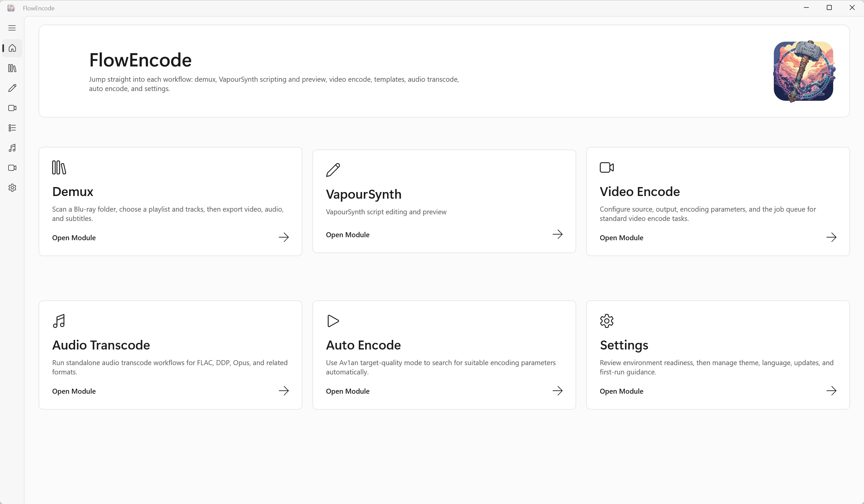Open Audio Transcode via sidebar music note
The height and width of the screenshot is (504, 864).
[12, 148]
